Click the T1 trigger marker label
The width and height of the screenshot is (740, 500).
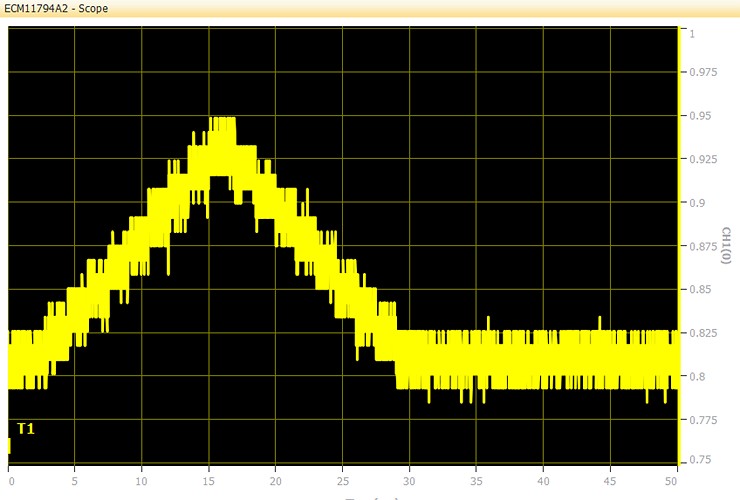coord(26,429)
